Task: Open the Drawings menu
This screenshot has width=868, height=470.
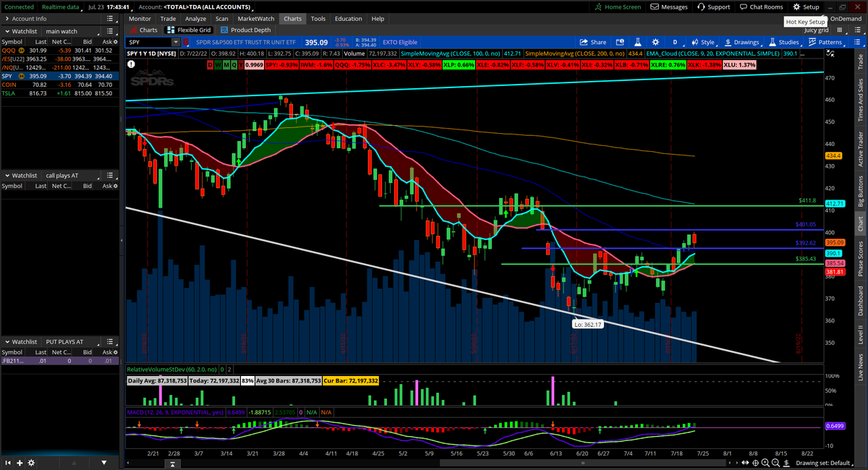Action: tap(741, 42)
